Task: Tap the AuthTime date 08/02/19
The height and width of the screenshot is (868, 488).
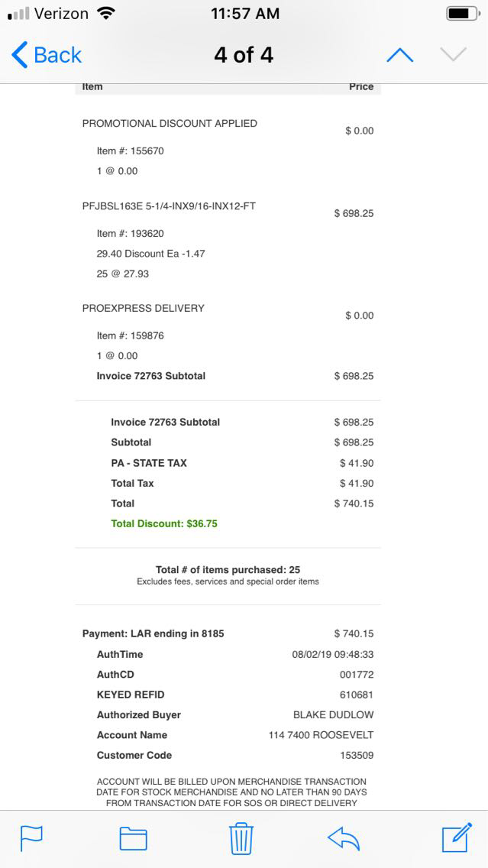Action: pyautogui.click(x=332, y=654)
